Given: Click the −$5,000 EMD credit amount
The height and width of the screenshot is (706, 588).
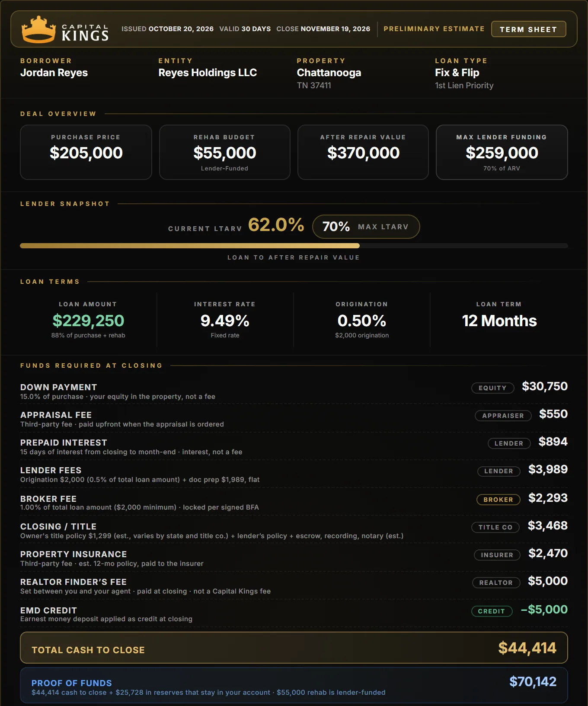Looking at the screenshot, I should point(544,610).
